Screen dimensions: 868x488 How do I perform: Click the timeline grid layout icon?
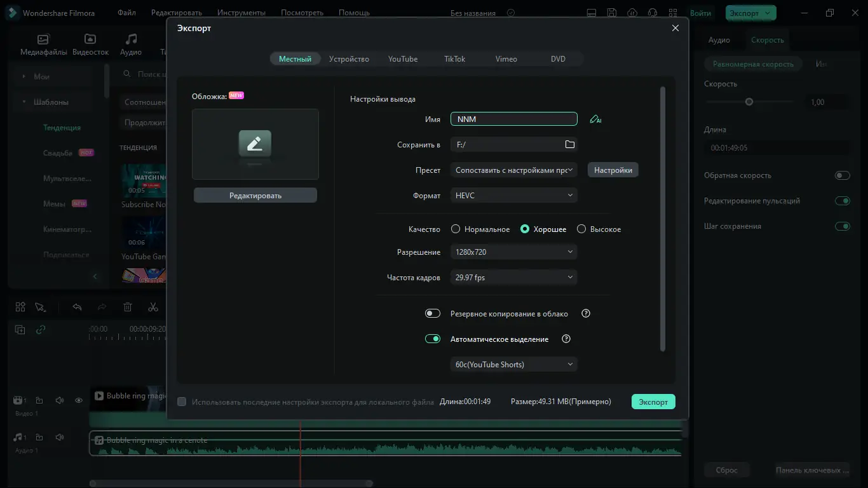click(x=20, y=307)
